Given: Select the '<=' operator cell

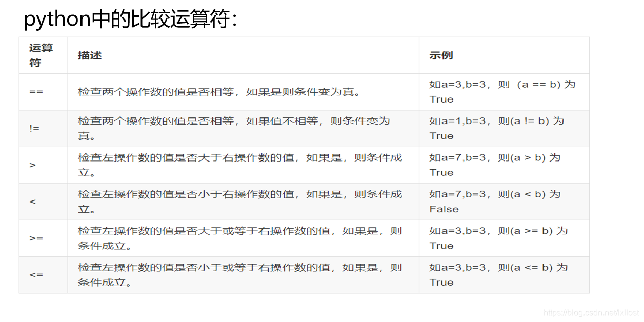Looking at the screenshot, I should coord(43,275).
